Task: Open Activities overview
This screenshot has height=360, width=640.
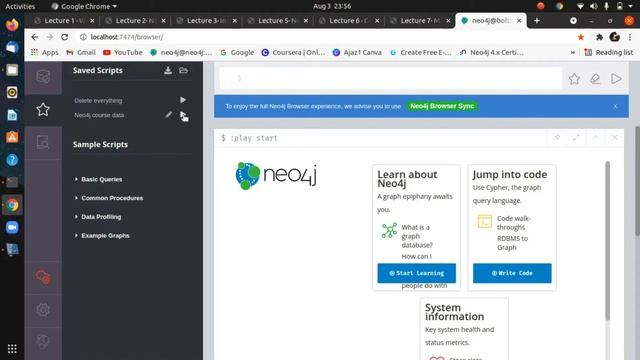Action: 20,6
